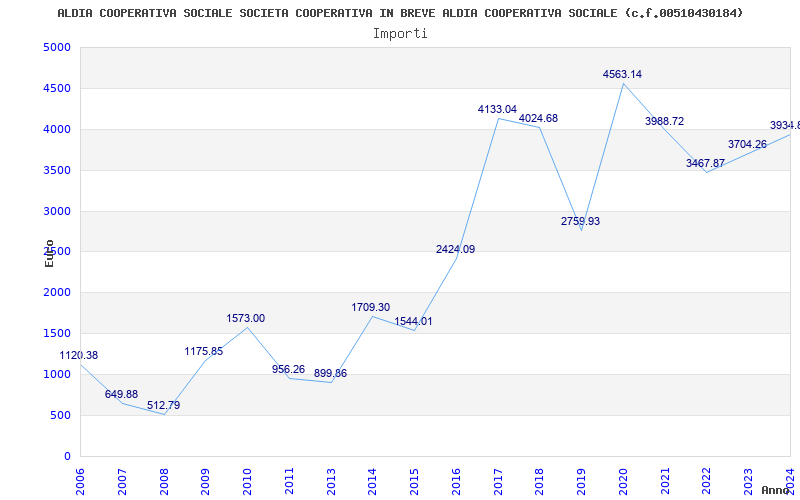
Task: Click the x-axis year label 2008
Action: pyautogui.click(x=164, y=482)
